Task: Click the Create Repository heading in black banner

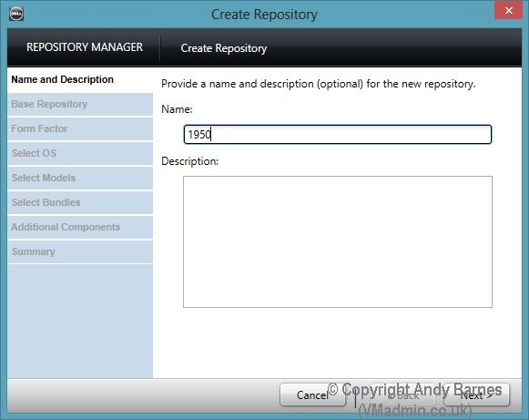Action: pyautogui.click(x=224, y=48)
